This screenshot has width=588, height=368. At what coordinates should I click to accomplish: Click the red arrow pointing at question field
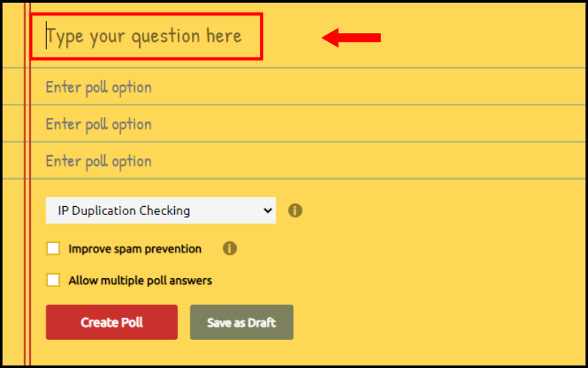tap(351, 38)
